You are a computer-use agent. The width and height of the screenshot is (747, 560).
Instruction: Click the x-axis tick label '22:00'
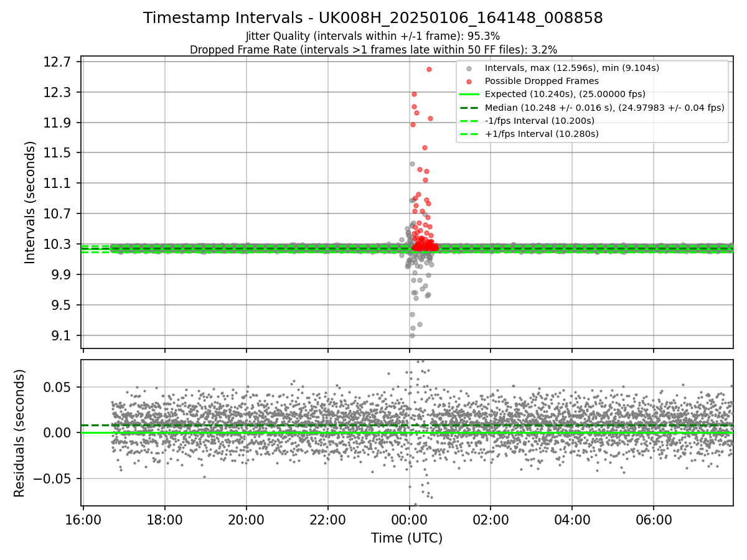(328, 520)
